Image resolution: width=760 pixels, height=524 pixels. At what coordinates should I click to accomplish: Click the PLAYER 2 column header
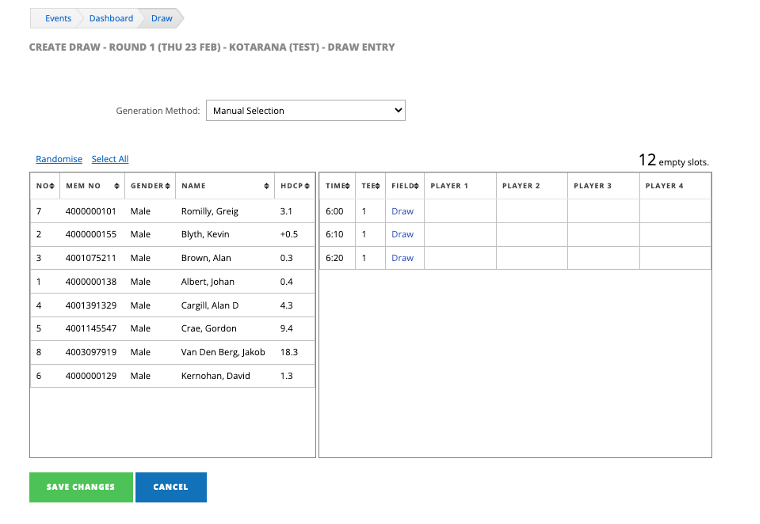[x=532, y=186]
